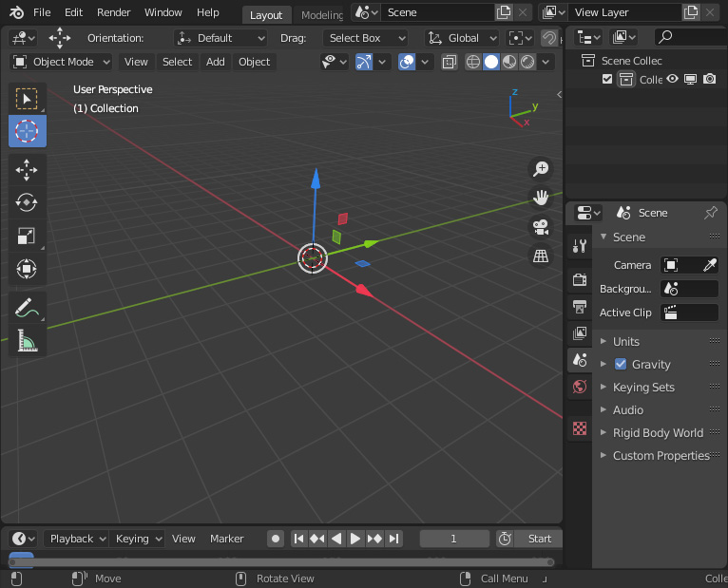Screen dimensions: 728x588
Task: Select the Annotate pencil tool
Action: coord(27,307)
